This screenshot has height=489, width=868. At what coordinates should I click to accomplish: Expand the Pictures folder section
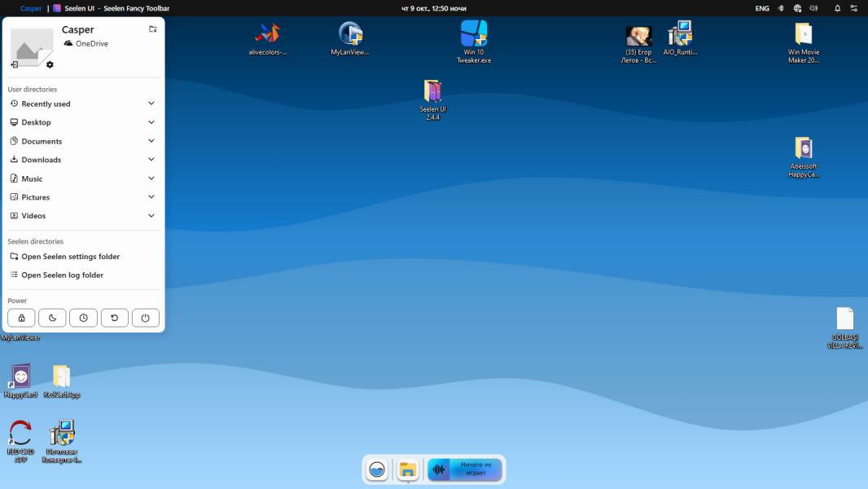151,197
